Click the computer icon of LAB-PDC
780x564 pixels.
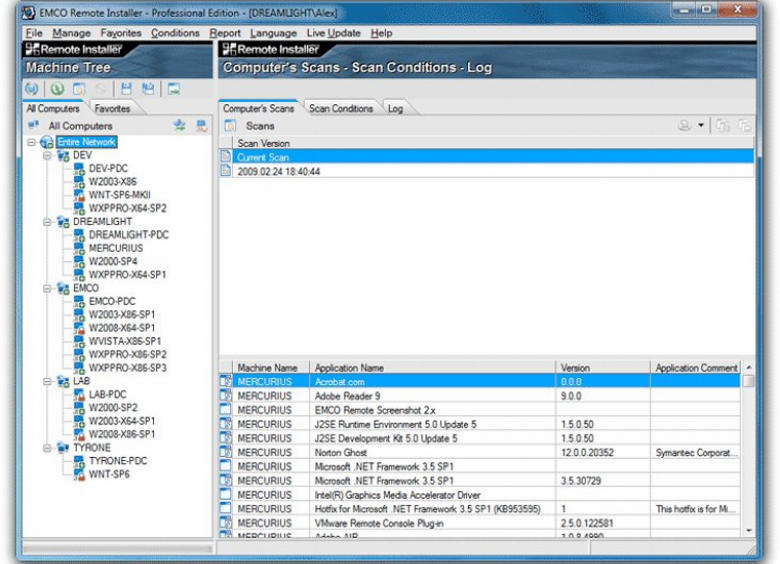[x=79, y=394]
